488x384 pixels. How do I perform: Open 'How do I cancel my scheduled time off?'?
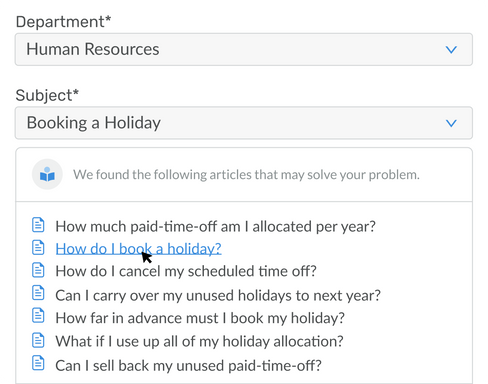click(x=186, y=271)
